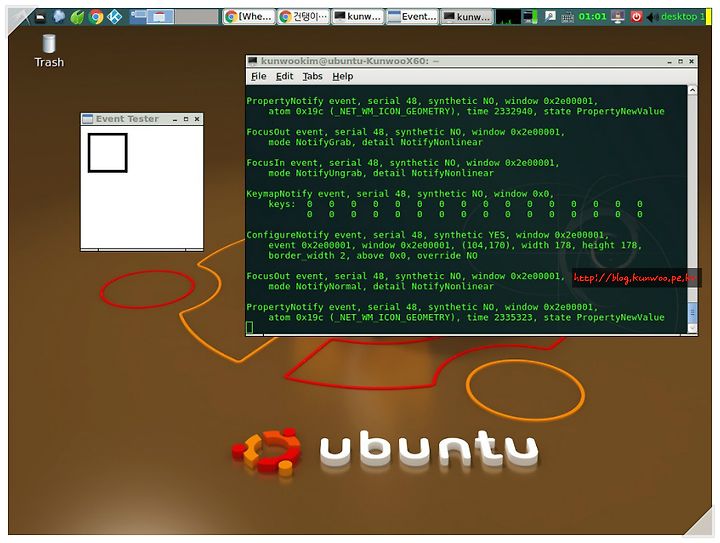Click the terminal window title bar icon
Screen dimensions: 720x543
(253, 61)
